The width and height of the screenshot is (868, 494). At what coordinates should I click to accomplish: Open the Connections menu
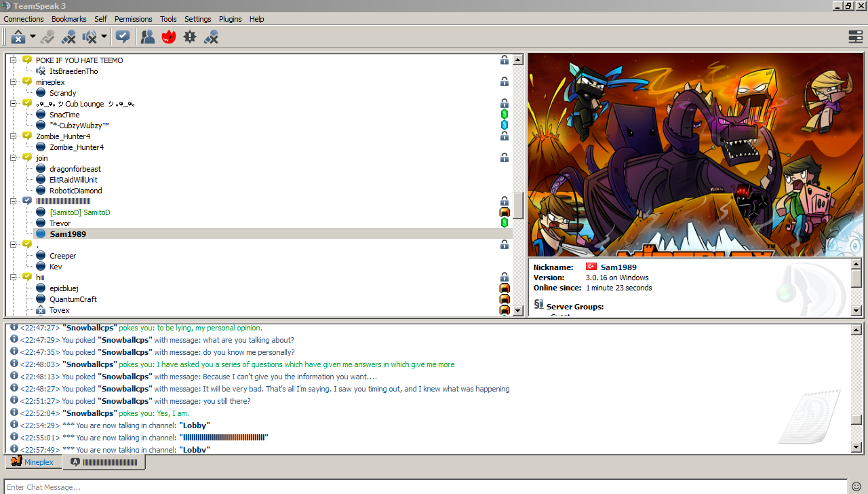click(x=24, y=19)
